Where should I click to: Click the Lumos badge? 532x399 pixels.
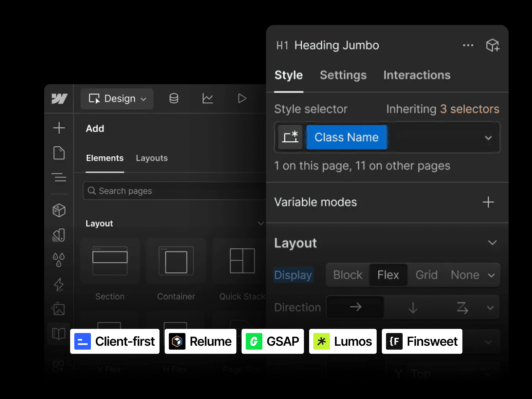point(343,341)
